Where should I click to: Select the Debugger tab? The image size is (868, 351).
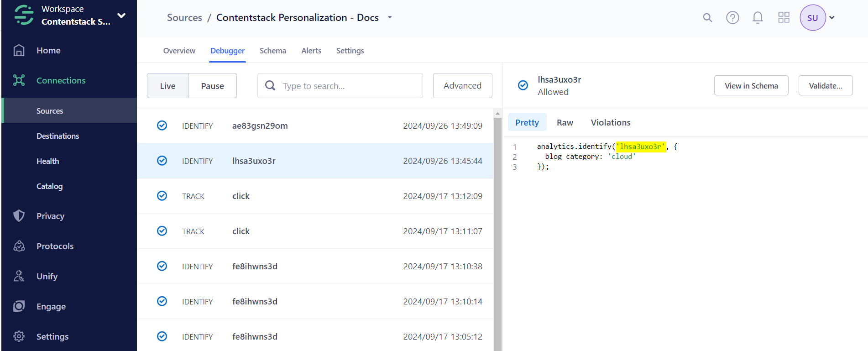[227, 51]
